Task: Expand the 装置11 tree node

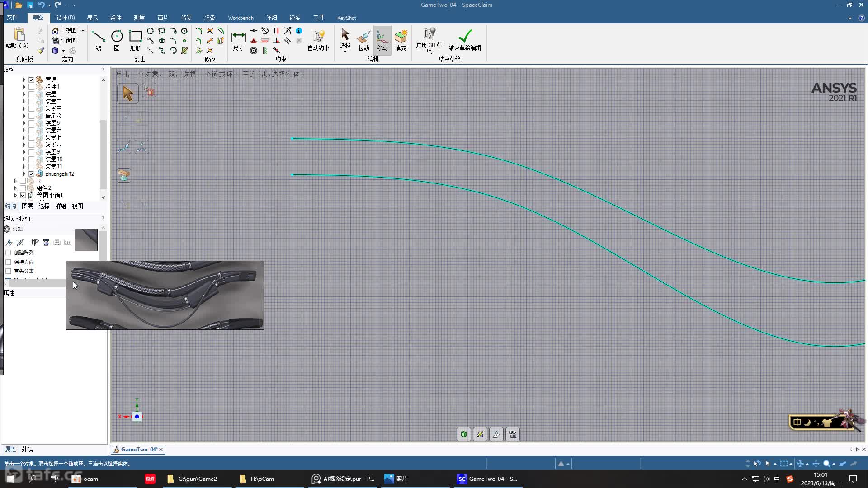Action: click(24, 166)
